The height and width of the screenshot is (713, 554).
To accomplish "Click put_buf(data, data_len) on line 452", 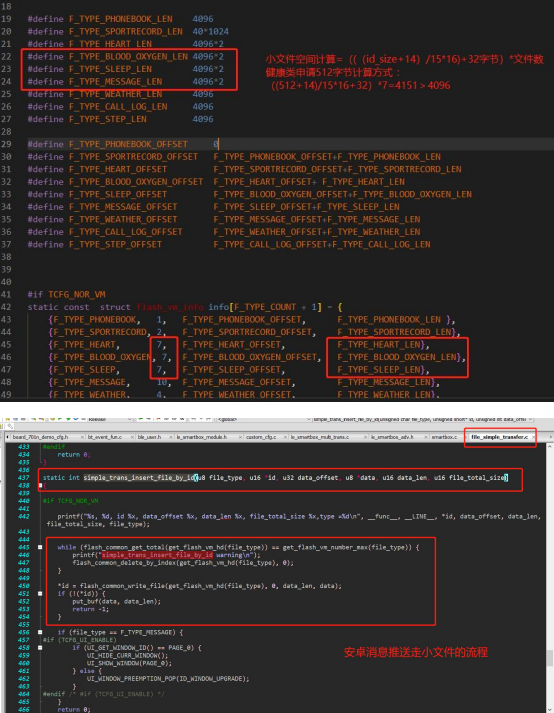I will (116, 601).
